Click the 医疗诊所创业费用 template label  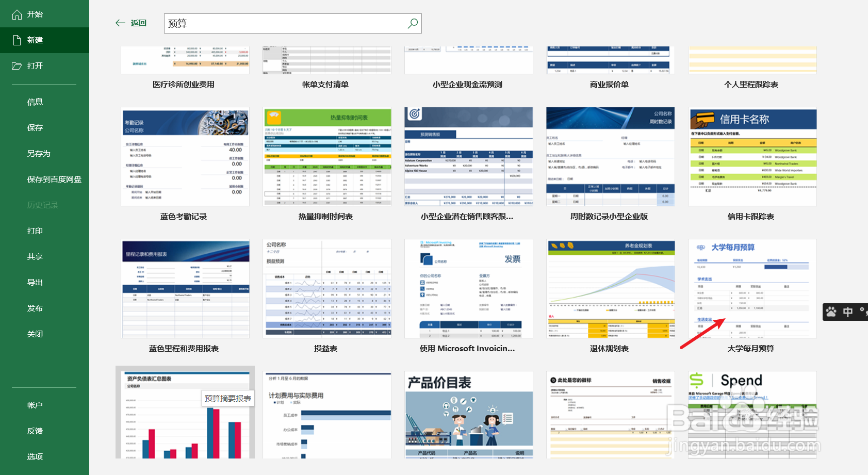click(x=184, y=85)
